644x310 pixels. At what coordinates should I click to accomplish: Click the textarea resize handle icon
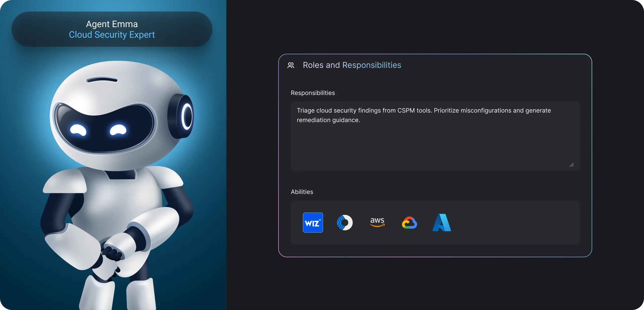572,165
